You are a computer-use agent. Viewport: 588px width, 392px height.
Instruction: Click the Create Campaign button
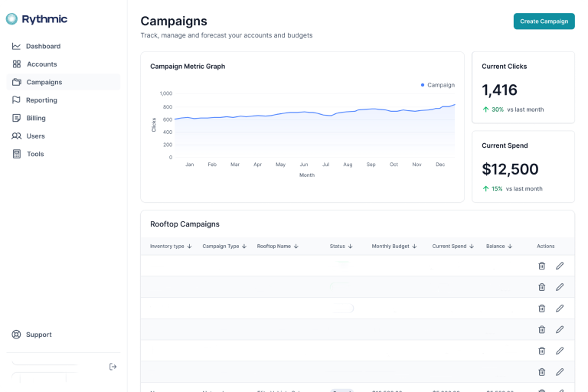(x=544, y=21)
